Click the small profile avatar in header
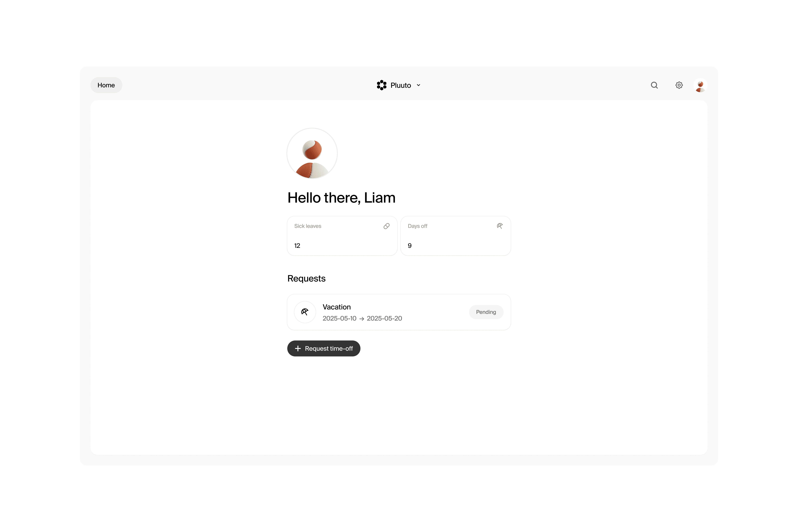The width and height of the screenshot is (798, 532). click(700, 85)
